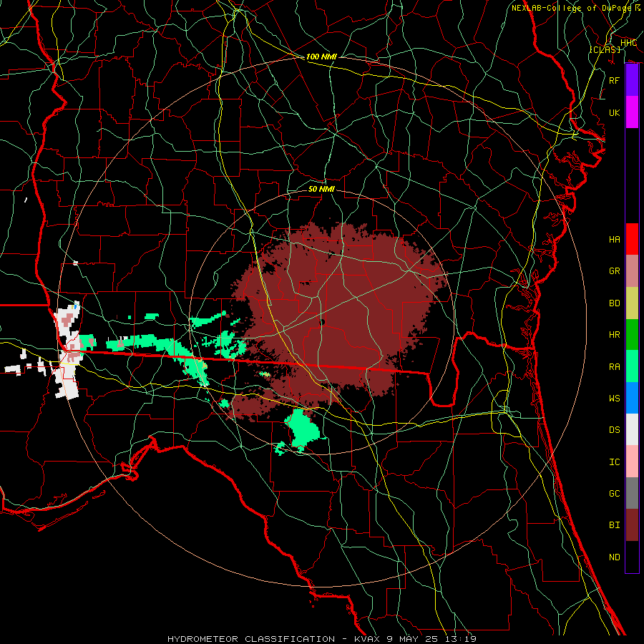This screenshot has height=644, width=644.
Task: Click the BI legend label
Action: [x=615, y=525]
